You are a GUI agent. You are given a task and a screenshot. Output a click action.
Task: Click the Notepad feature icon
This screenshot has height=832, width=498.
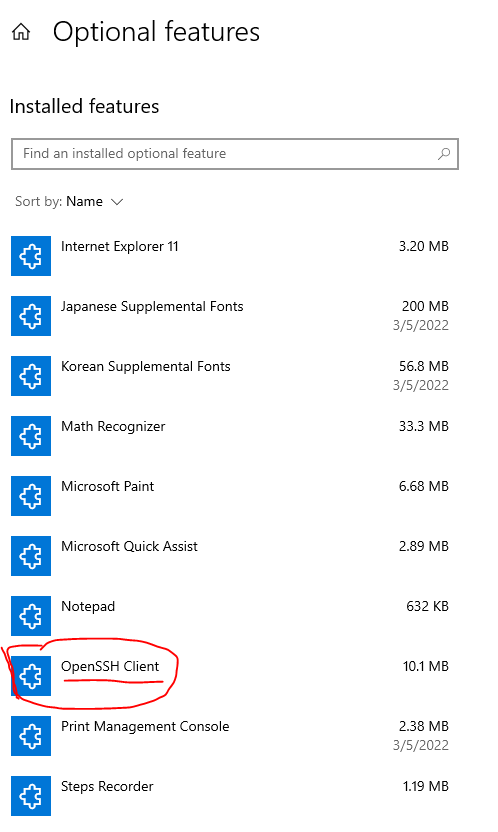[31, 616]
